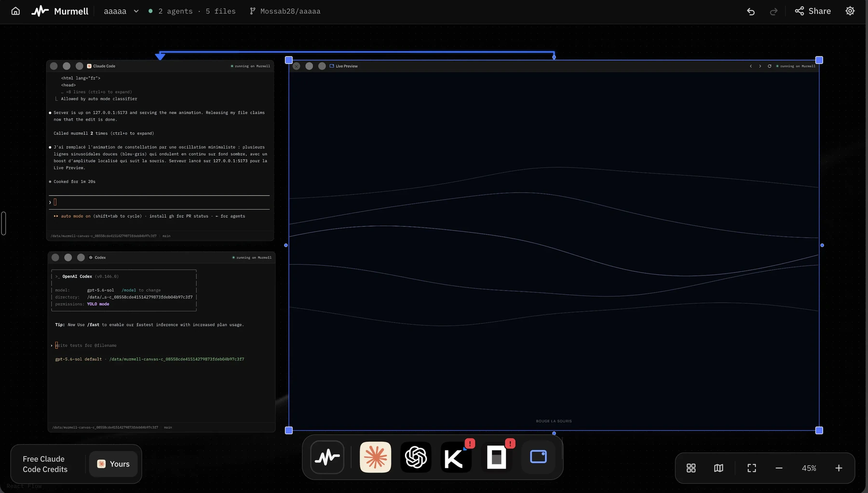
Task: Select the Yours credits option
Action: pyautogui.click(x=113, y=464)
